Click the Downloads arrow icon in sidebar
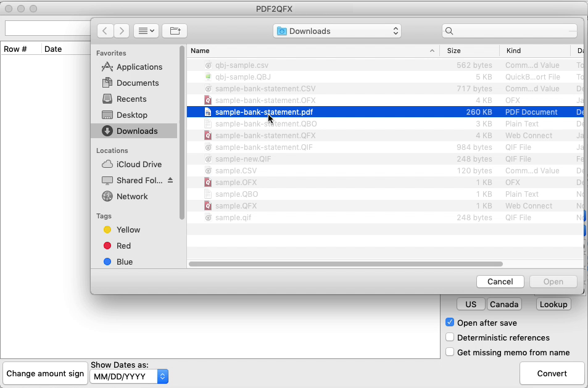Image resolution: width=588 pixels, height=388 pixels. pos(107,131)
